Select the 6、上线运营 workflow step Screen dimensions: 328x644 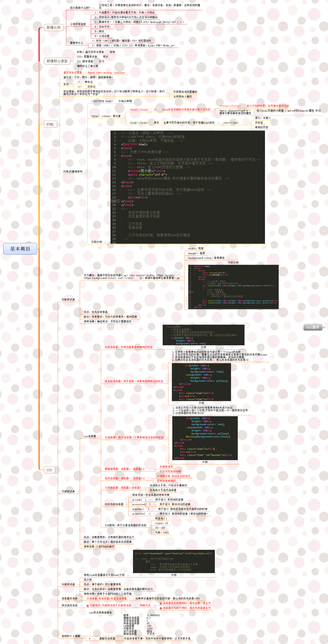(102, 36)
